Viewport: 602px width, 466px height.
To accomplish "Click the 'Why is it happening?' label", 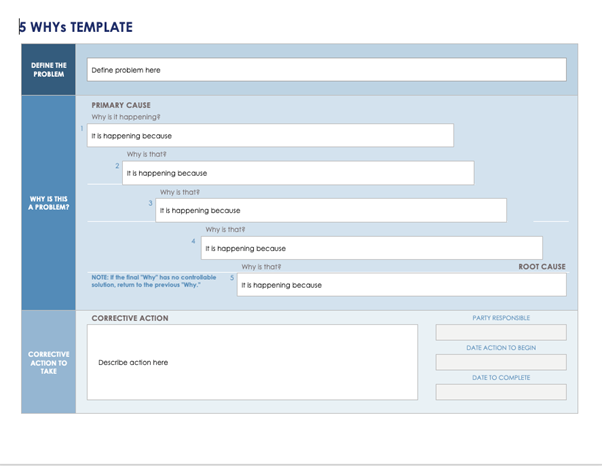I will pos(126,117).
